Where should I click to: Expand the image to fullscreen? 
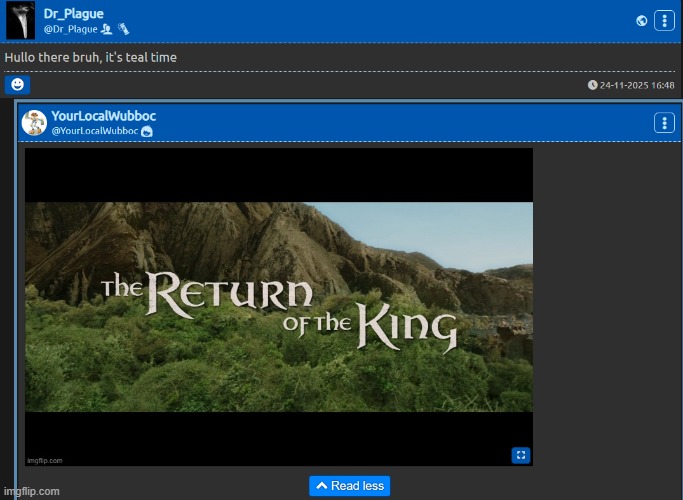pyautogui.click(x=520, y=455)
